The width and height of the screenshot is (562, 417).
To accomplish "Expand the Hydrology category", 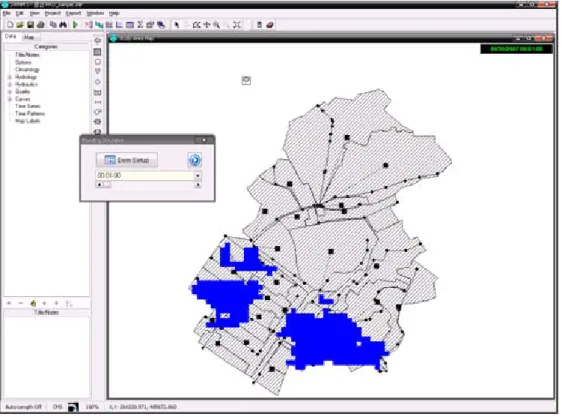I will (x=10, y=77).
